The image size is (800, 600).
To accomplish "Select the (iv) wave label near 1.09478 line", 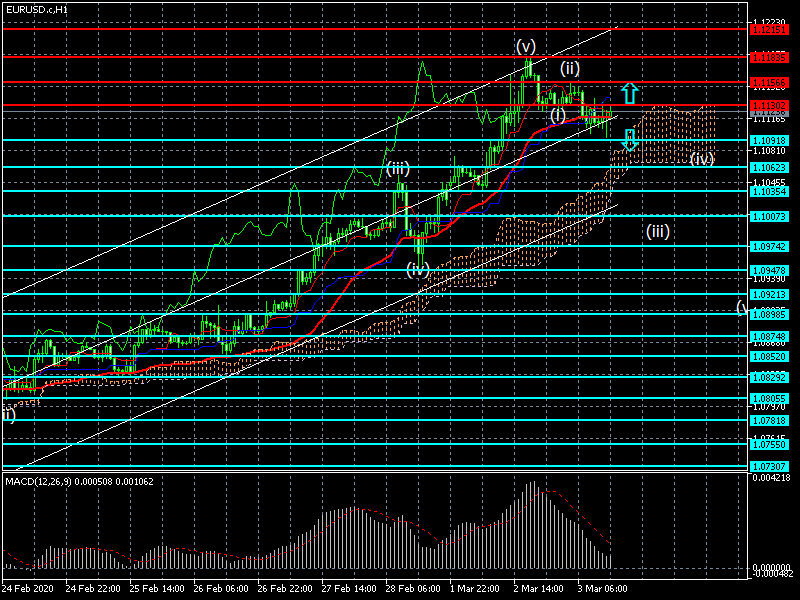I will pyautogui.click(x=418, y=269).
